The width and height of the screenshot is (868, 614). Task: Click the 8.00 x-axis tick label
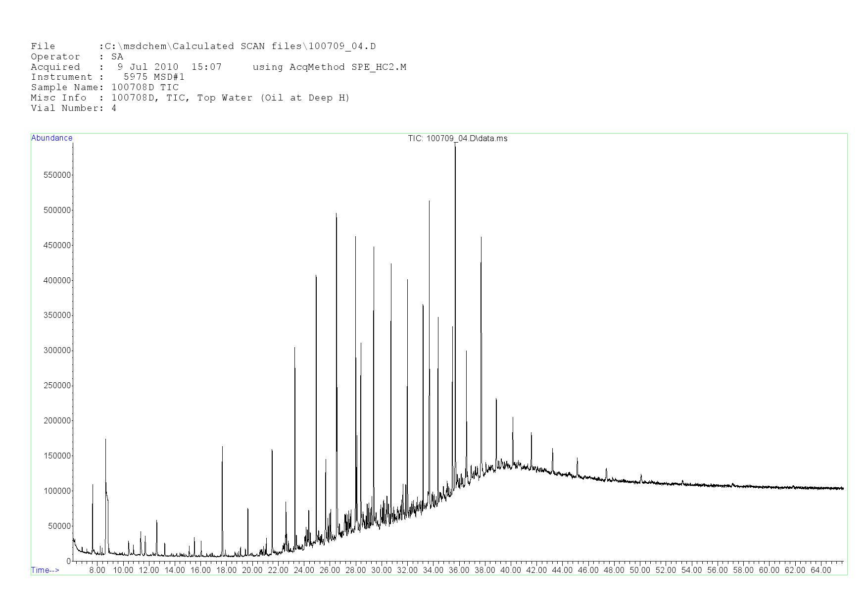97,570
